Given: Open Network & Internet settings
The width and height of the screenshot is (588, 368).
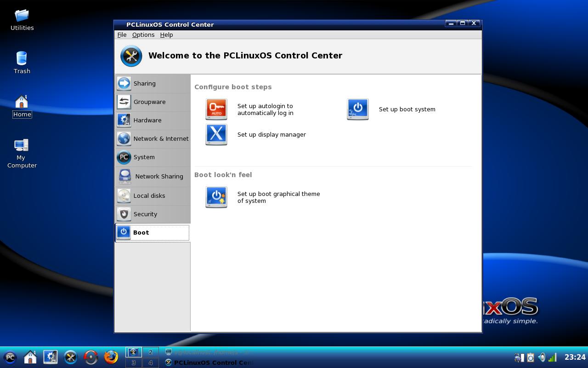Looking at the screenshot, I should pos(152,138).
